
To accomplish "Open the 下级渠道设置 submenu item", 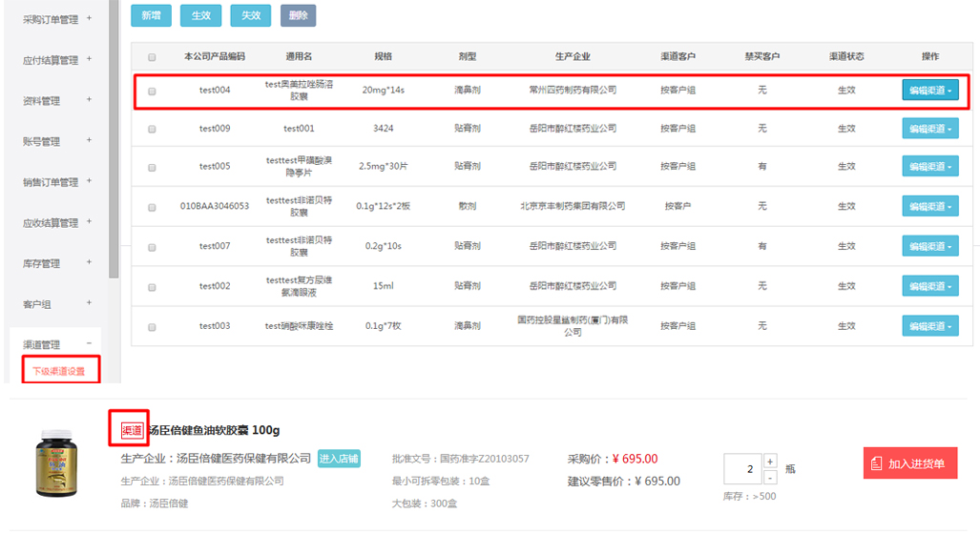I will point(59,371).
